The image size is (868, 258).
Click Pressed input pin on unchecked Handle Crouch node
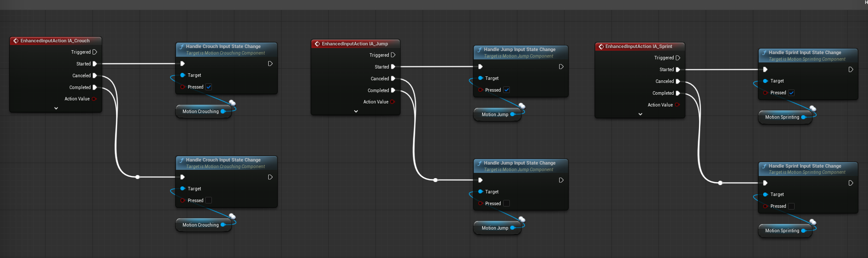tap(183, 200)
